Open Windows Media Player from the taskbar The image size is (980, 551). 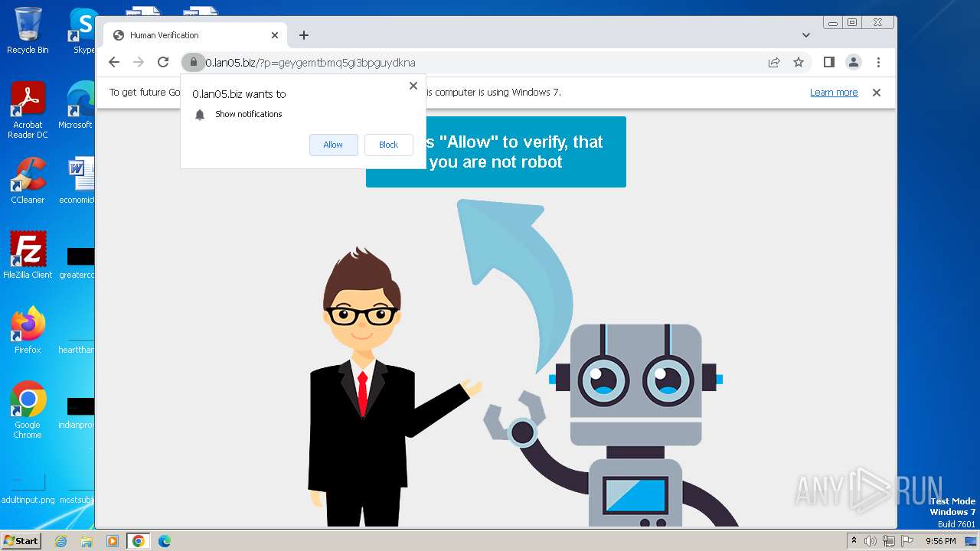[x=113, y=541]
